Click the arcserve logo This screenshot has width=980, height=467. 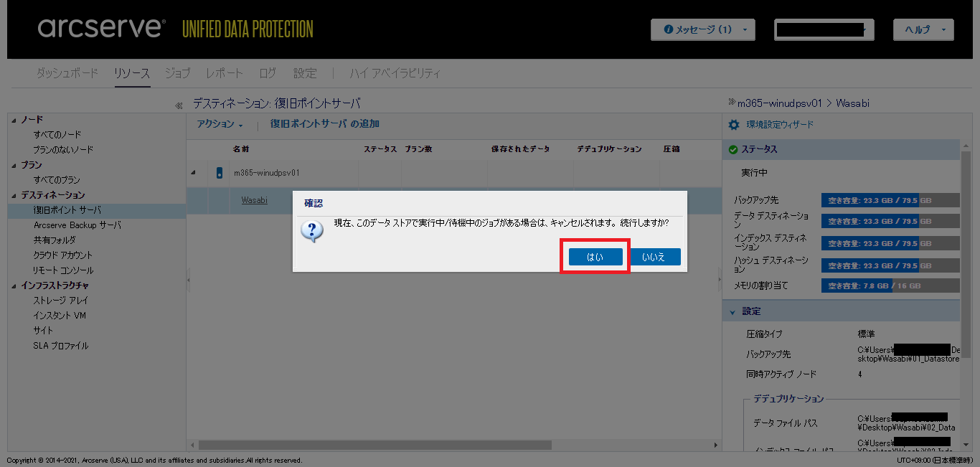pos(101,29)
